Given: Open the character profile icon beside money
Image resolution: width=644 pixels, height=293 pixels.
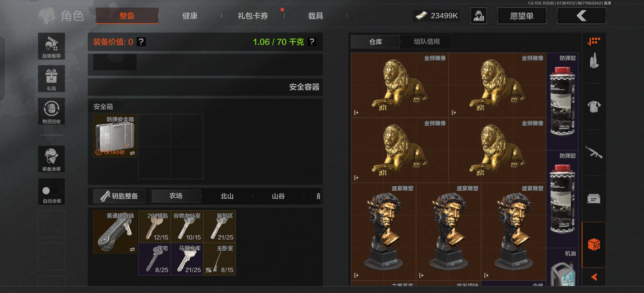Looking at the screenshot, I should (x=479, y=16).
